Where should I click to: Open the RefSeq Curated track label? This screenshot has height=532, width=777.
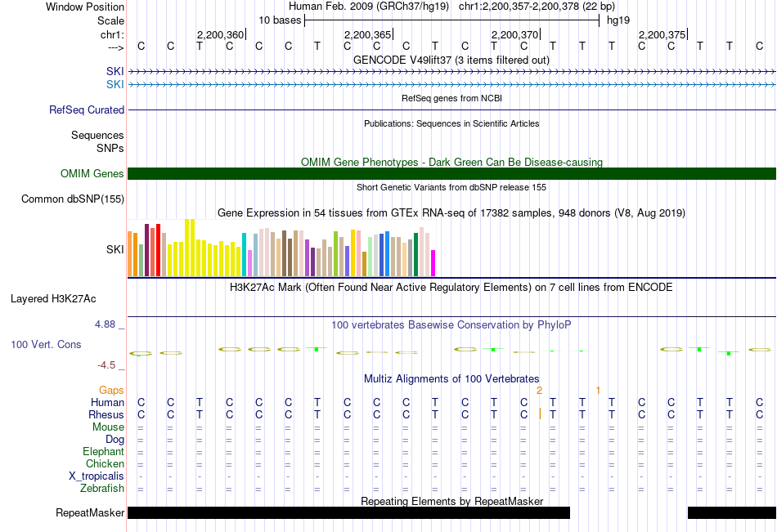(87, 110)
